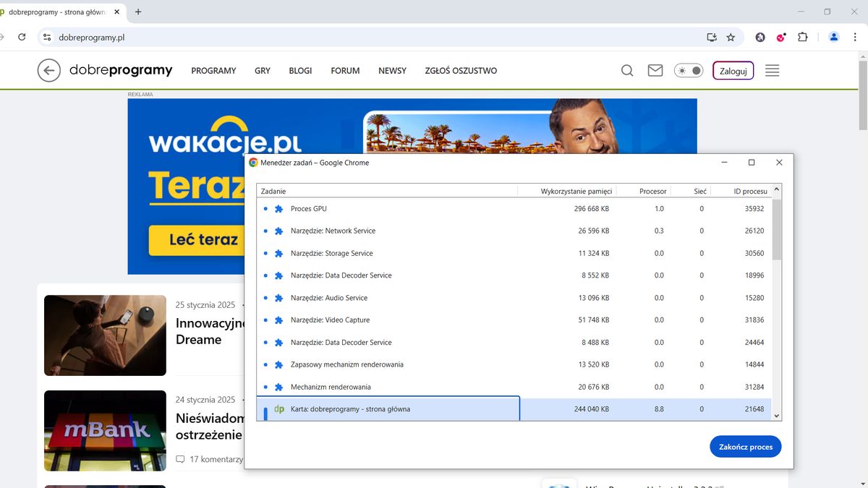Open the mBank article thumbnail

click(x=105, y=431)
